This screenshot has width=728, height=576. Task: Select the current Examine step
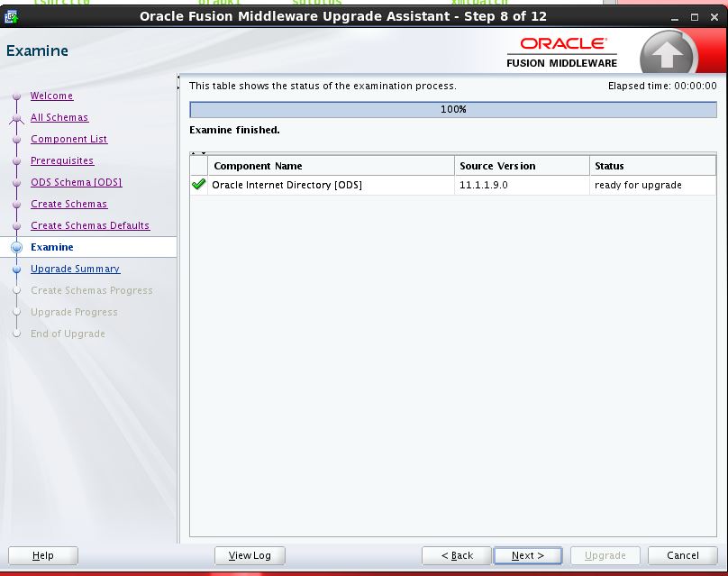(52, 247)
